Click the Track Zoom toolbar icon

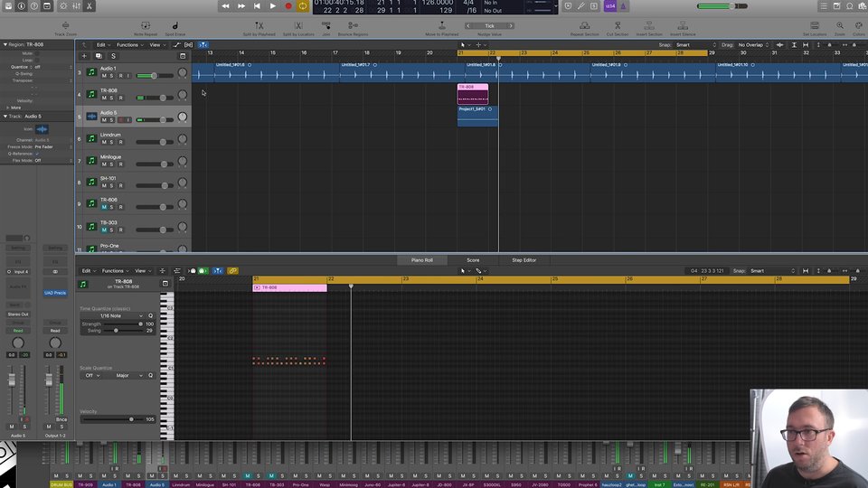click(65, 26)
